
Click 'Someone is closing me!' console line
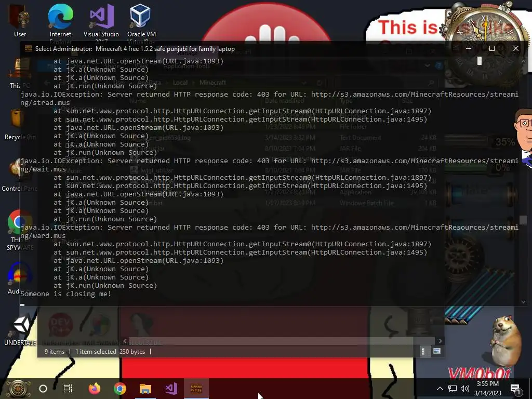[x=66, y=294]
